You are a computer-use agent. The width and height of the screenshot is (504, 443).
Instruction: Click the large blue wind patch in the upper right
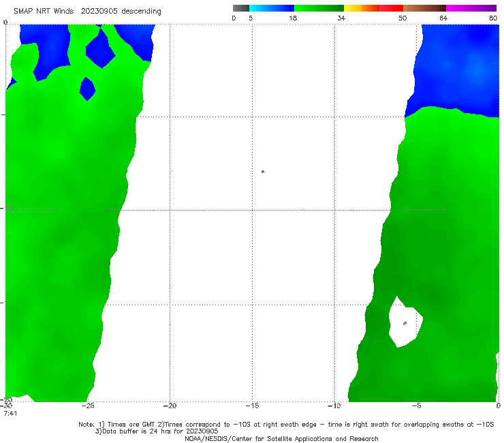pos(456,69)
